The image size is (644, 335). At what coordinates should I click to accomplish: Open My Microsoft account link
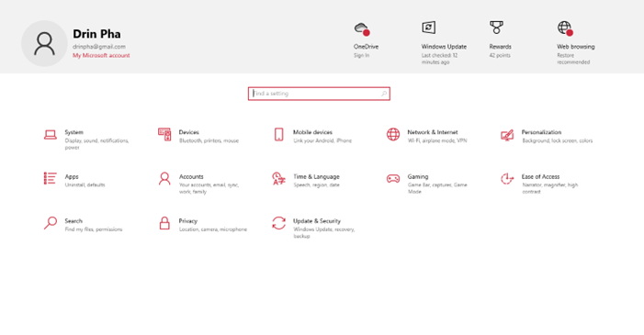101,55
